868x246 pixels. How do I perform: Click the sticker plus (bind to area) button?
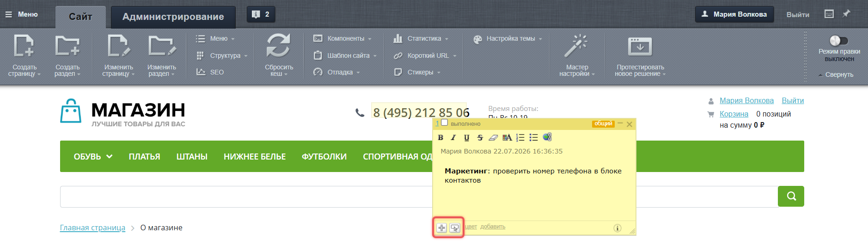click(x=441, y=228)
